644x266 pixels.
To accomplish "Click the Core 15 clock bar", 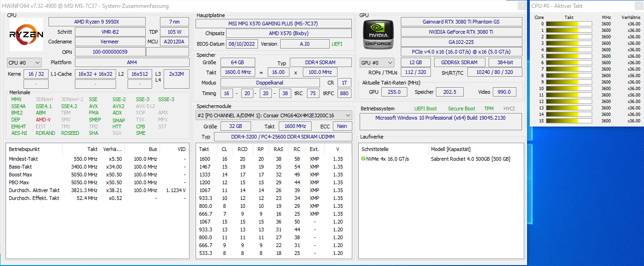I will pos(569,121).
